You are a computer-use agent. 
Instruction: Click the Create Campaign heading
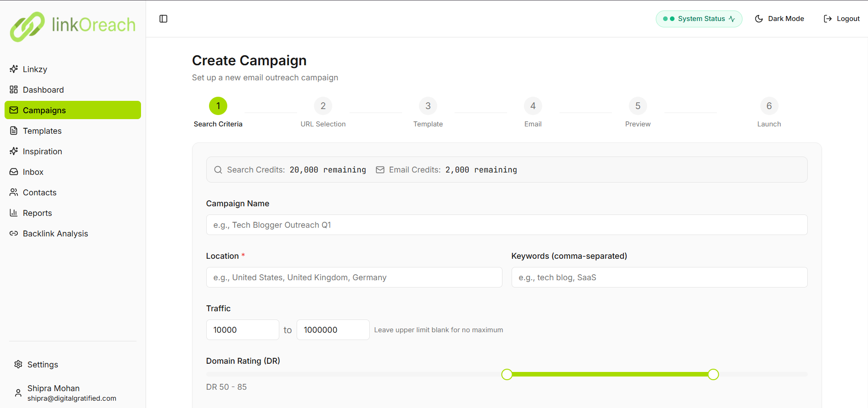pos(249,61)
